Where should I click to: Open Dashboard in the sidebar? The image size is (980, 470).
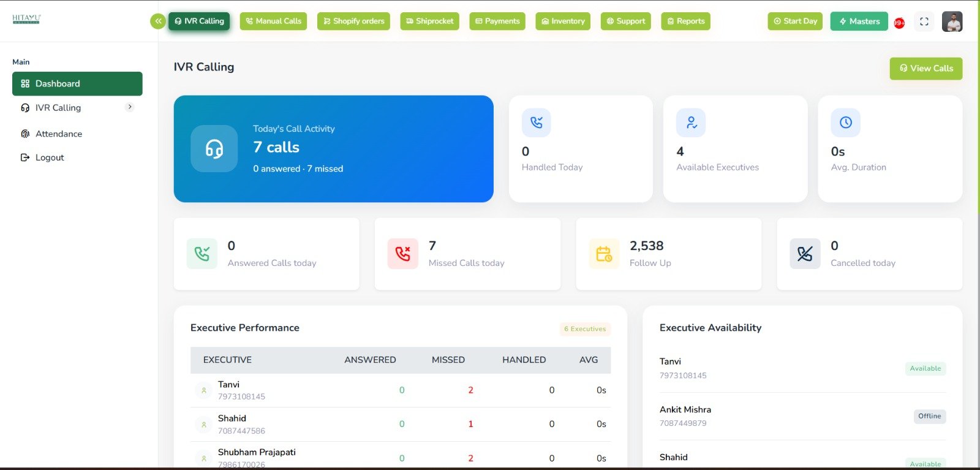pyautogui.click(x=77, y=83)
